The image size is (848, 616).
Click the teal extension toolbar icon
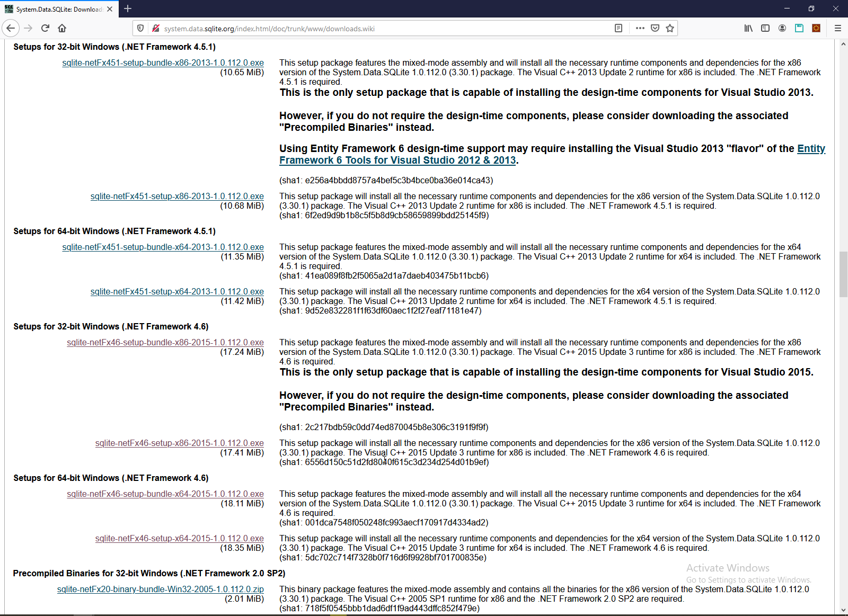(799, 28)
